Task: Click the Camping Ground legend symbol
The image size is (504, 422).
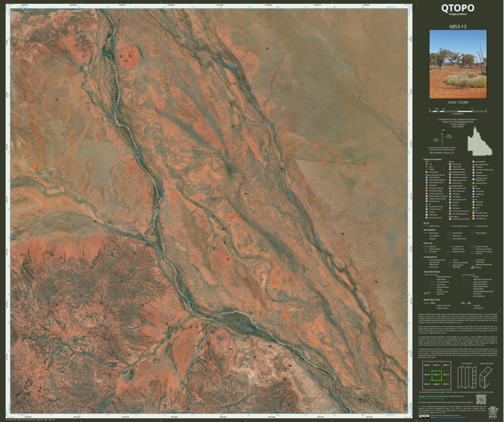Action: [427, 218]
